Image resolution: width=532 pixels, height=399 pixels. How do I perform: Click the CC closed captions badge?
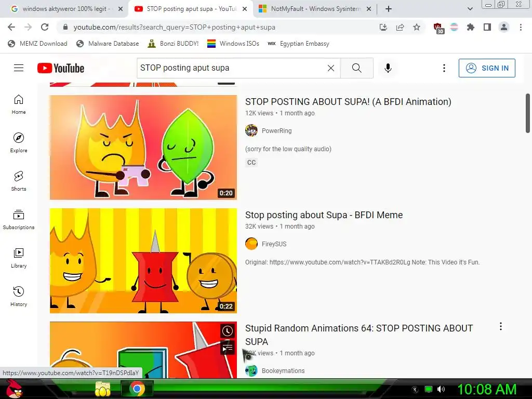coord(251,163)
